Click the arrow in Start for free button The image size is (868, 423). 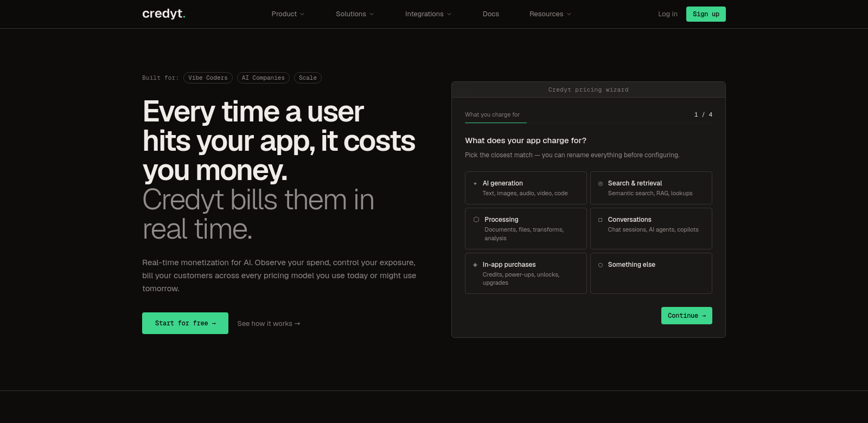click(214, 323)
